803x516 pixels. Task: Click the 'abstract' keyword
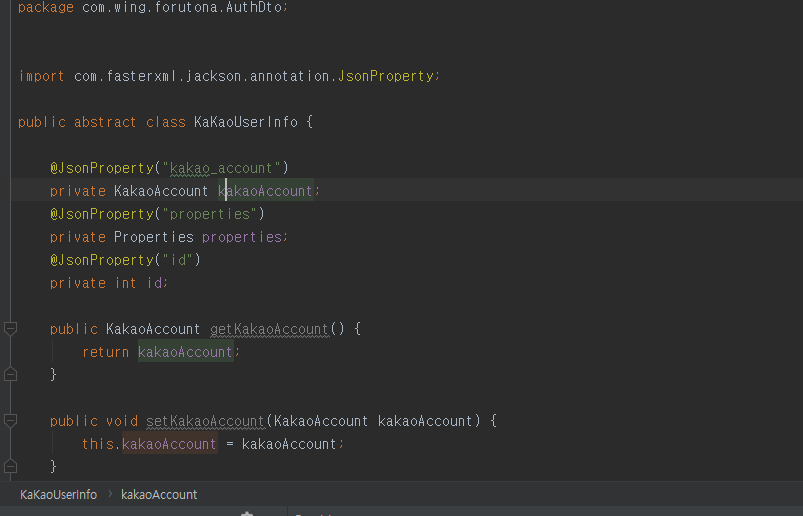click(105, 122)
